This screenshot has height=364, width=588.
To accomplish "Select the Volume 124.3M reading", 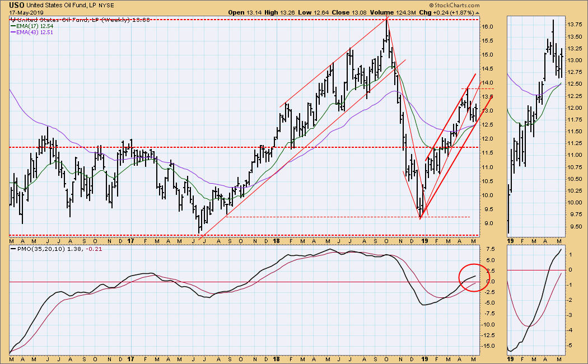I will [x=393, y=12].
